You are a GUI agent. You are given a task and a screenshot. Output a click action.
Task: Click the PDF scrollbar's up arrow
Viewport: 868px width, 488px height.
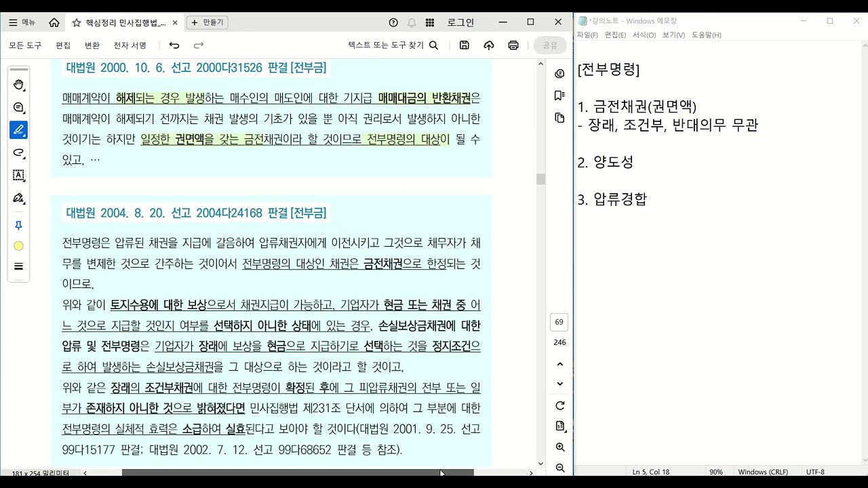(x=540, y=64)
